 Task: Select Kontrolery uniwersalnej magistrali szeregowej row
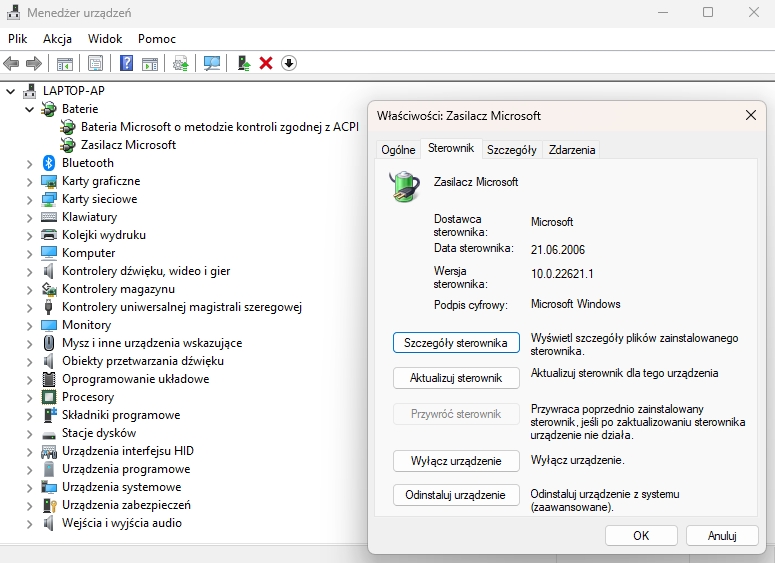point(182,307)
